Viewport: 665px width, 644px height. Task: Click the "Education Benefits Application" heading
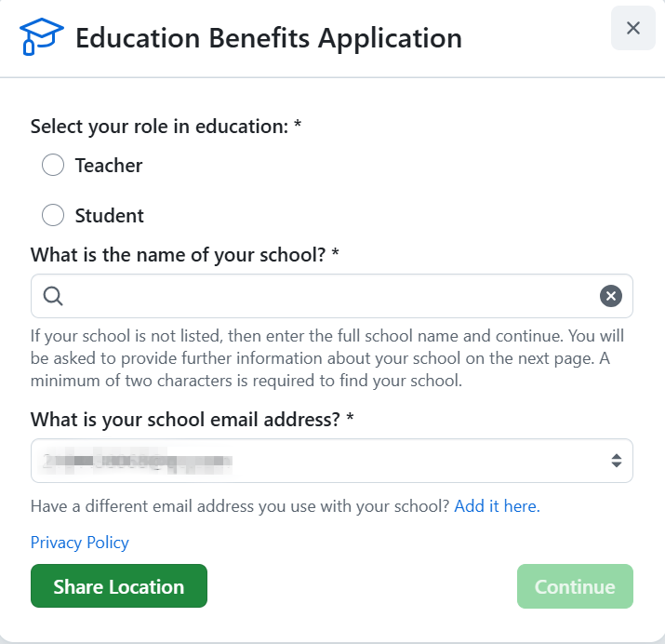click(269, 38)
